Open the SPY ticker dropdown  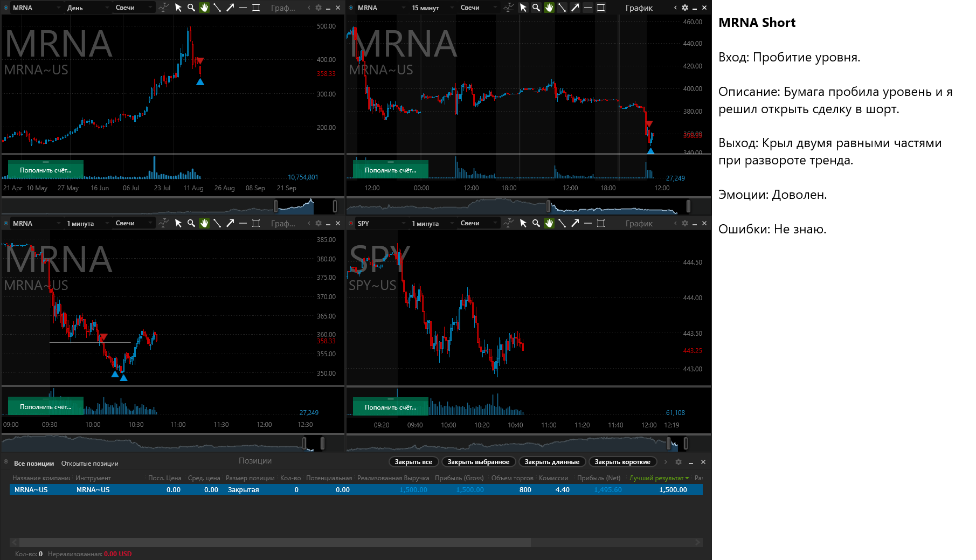point(381,223)
